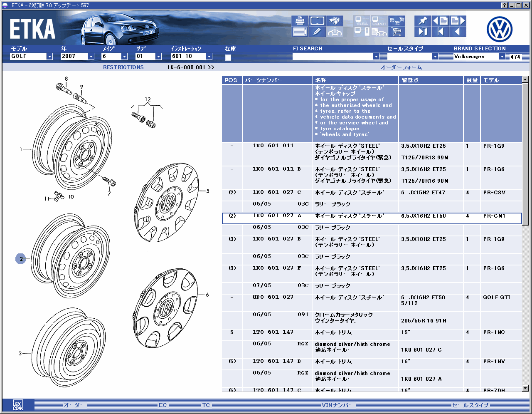
Task: Jump to first entry icon
Action: coord(440,32)
